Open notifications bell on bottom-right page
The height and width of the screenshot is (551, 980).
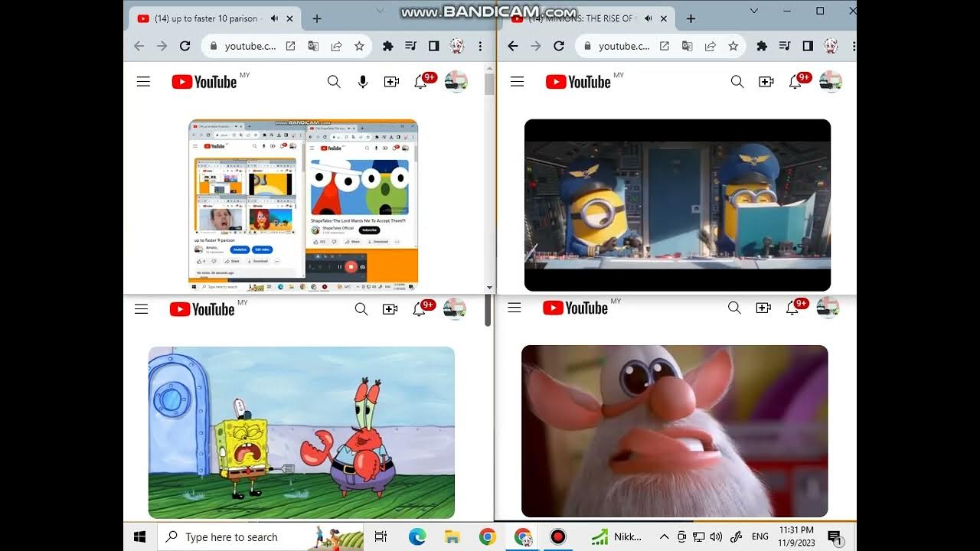[x=792, y=308]
